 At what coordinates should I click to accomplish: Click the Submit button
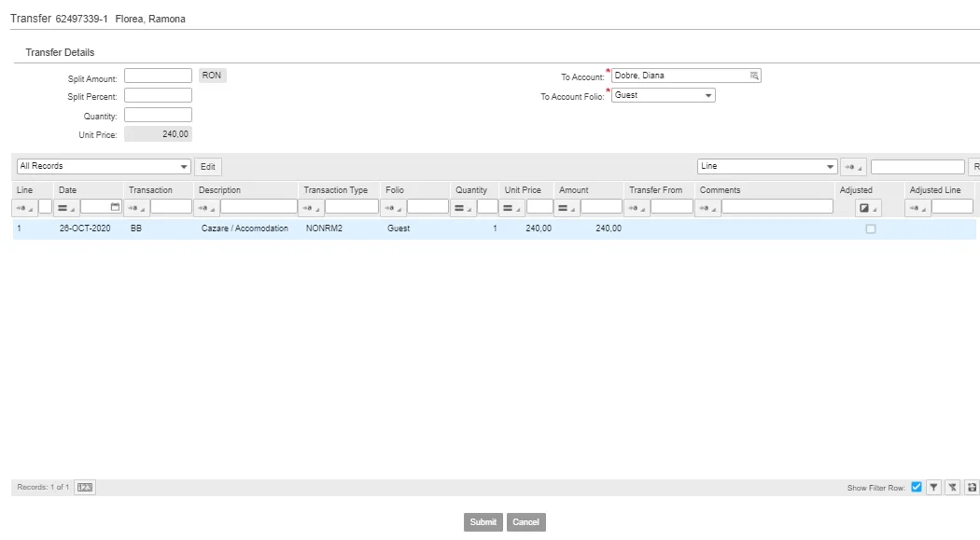[x=483, y=522]
